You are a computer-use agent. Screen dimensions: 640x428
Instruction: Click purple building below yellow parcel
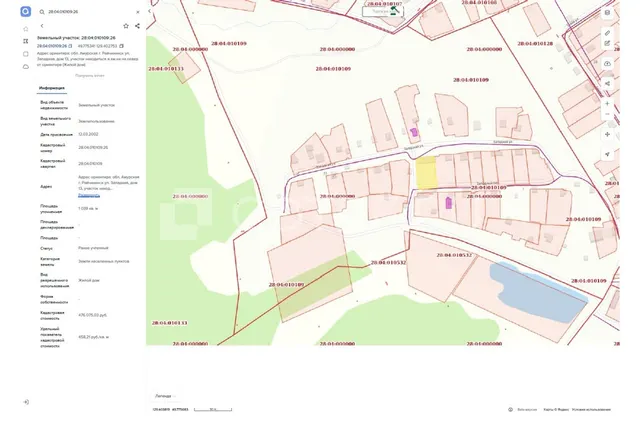click(448, 203)
